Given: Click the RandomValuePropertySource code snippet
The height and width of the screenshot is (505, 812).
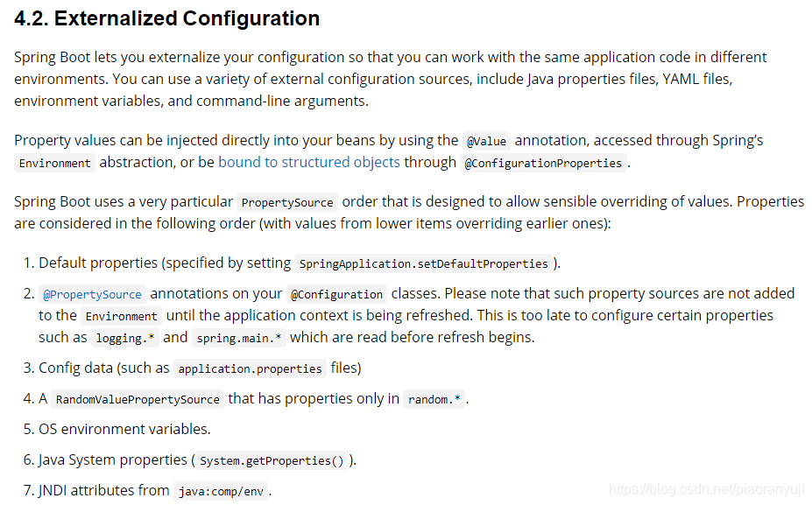Looking at the screenshot, I should pyautogui.click(x=138, y=399).
